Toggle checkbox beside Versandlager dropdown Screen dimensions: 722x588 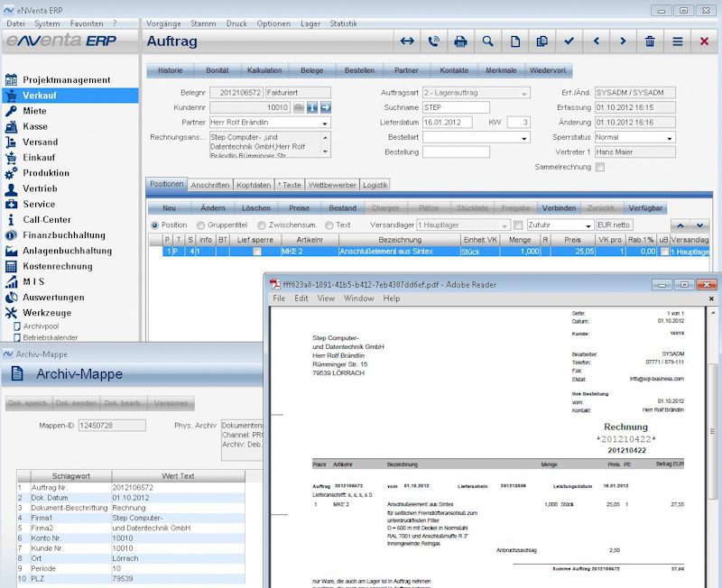(518, 225)
